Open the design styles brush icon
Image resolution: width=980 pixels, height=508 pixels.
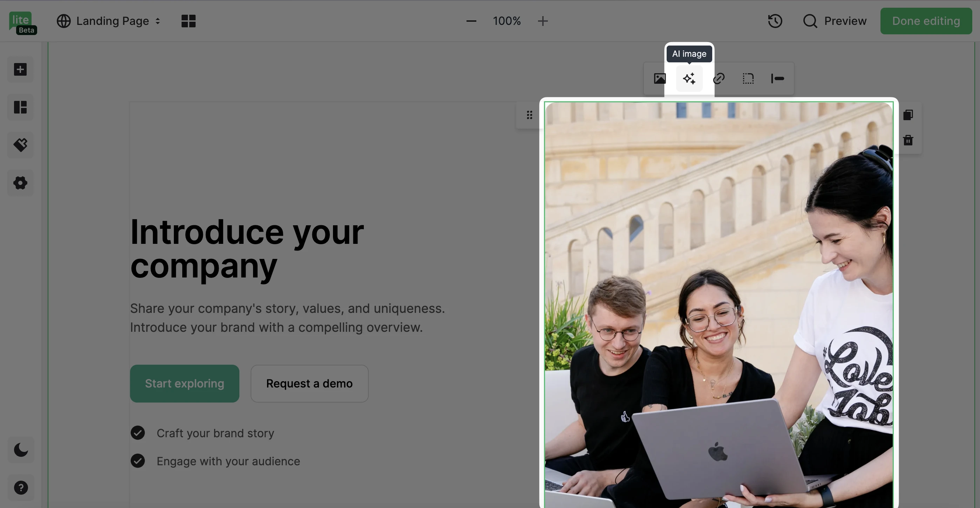[21, 145]
